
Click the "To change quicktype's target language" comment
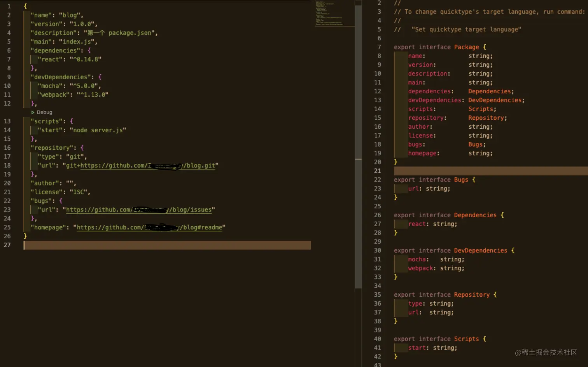(x=489, y=12)
